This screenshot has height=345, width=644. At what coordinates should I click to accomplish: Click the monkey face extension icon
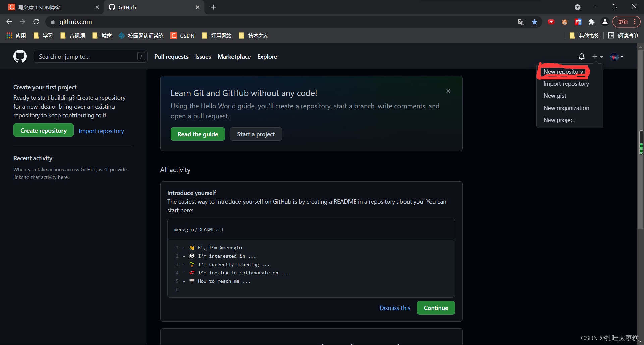[x=565, y=22]
